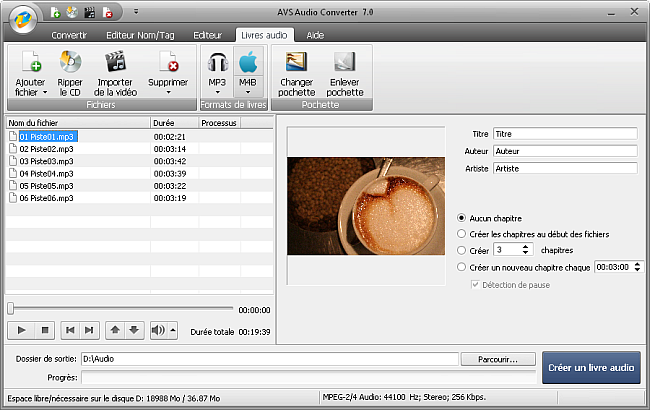
Task: Select file 03 Piste03.mp3
Action: (x=46, y=161)
